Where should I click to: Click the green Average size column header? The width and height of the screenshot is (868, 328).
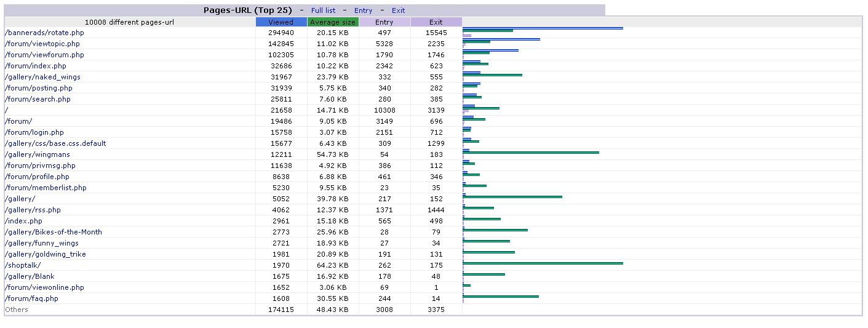[x=333, y=22]
